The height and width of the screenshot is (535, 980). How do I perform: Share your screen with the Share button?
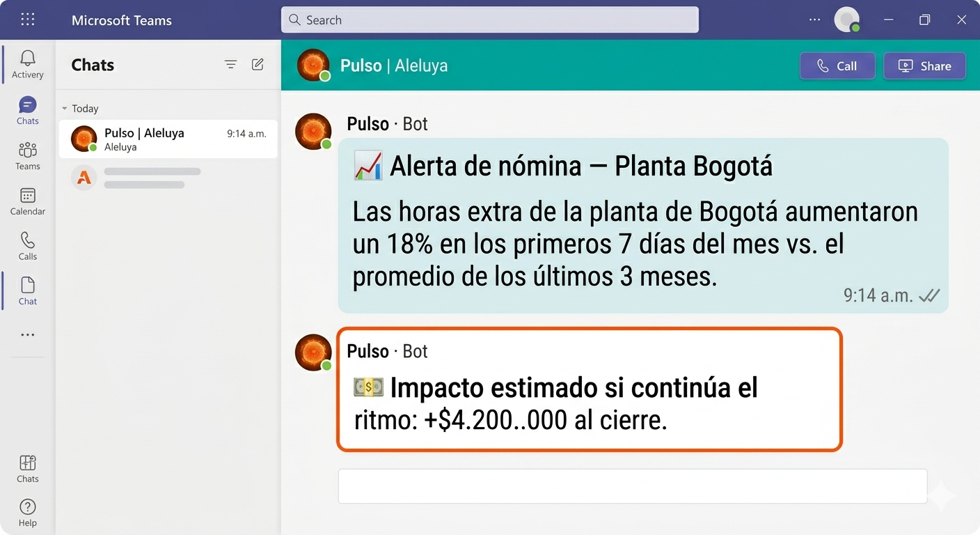(924, 65)
